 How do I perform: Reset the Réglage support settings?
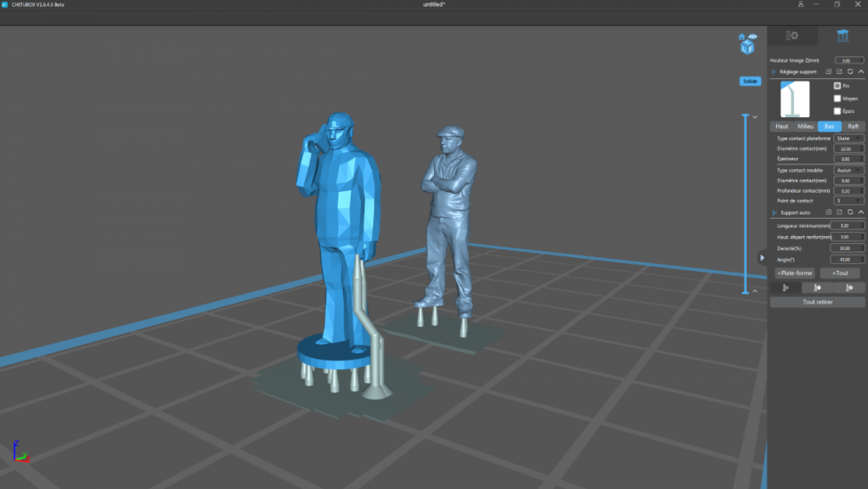(851, 71)
